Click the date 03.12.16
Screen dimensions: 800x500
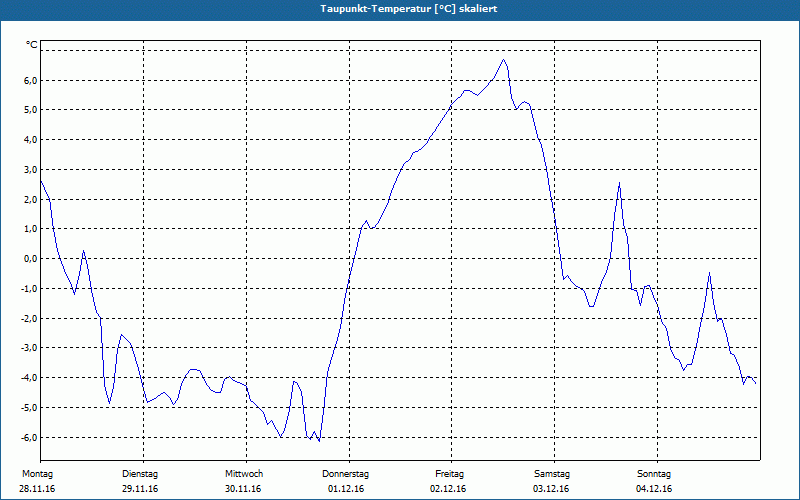pyautogui.click(x=551, y=489)
